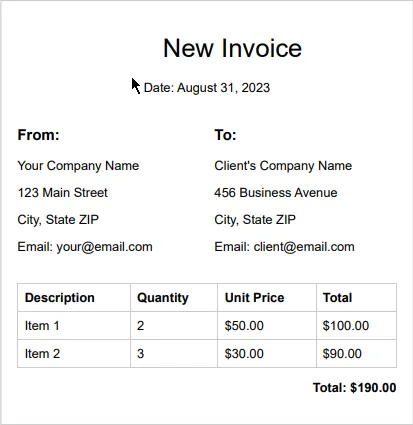Click the $50.00 unit price cell
Image resolution: width=413 pixels, height=425 pixels.
pos(267,326)
